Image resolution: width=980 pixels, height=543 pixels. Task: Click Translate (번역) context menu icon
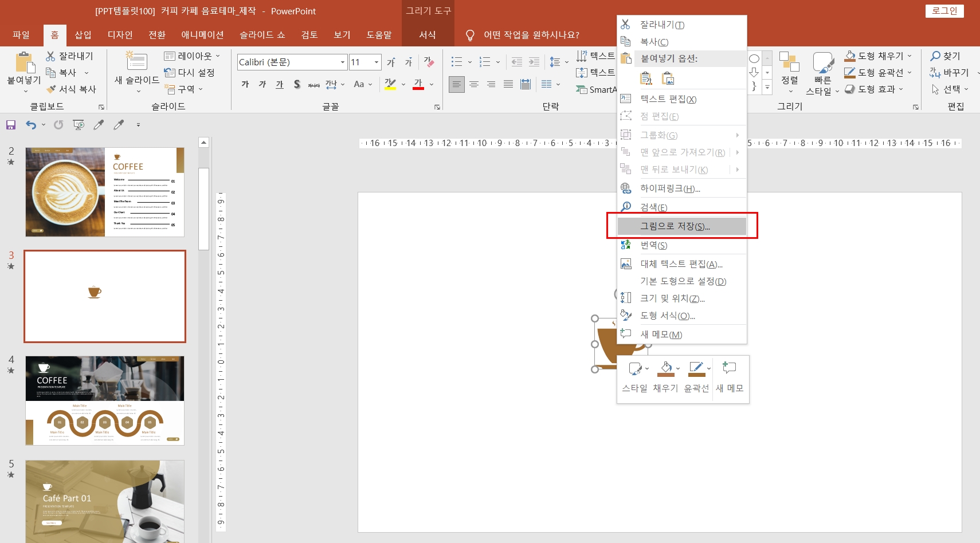[x=626, y=245]
